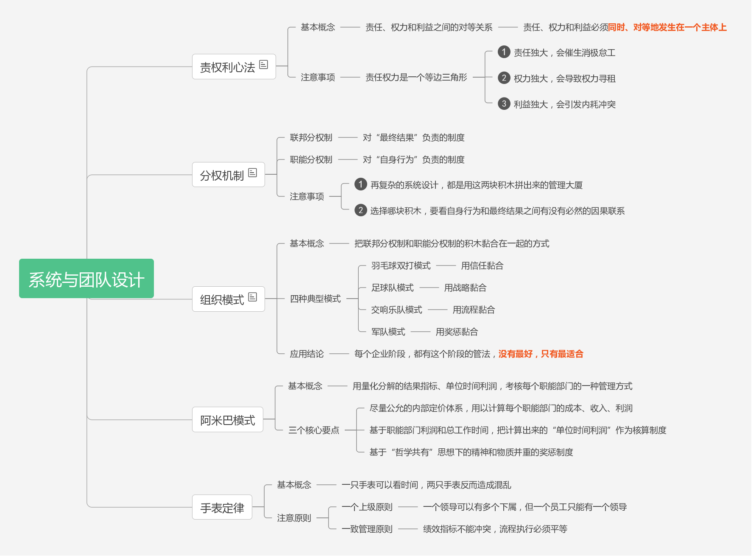Select 足球队模式
This screenshot has width=756, height=559.
click(393, 288)
